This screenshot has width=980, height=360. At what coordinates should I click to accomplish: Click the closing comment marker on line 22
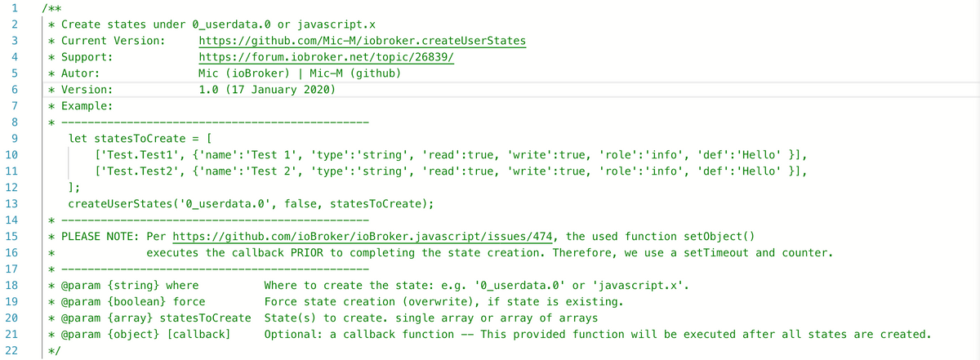(55, 351)
